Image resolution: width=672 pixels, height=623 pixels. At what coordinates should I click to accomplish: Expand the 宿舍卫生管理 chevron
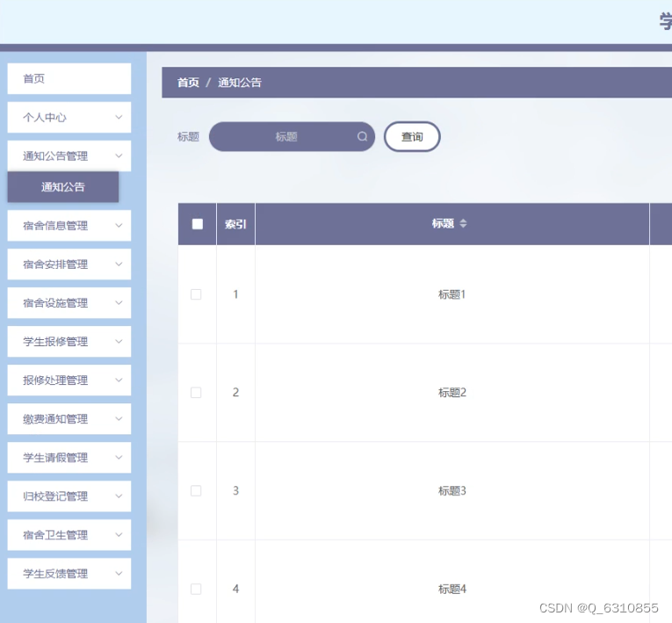tap(119, 534)
